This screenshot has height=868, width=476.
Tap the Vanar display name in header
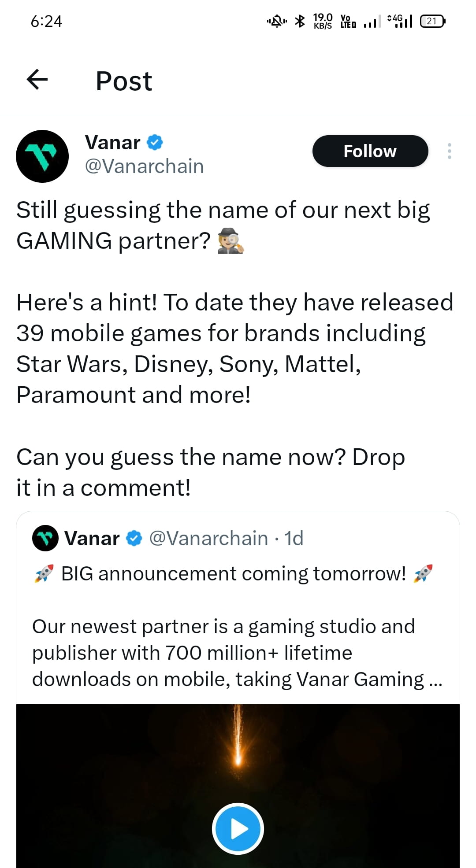(x=113, y=143)
